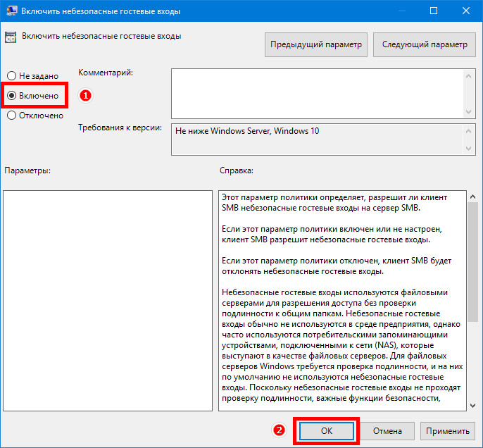Minimize the policy dialog window
This screenshot has width=483, height=448.
coord(401,11)
